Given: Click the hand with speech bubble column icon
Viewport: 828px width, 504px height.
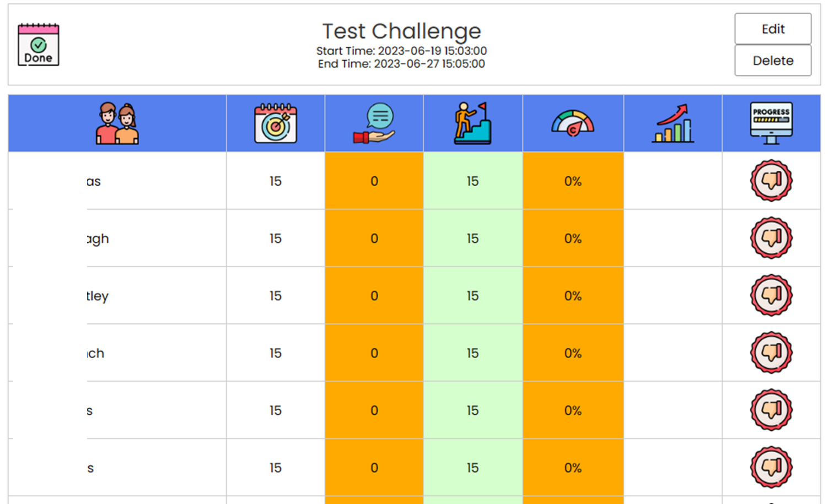Looking at the screenshot, I should click(x=374, y=122).
